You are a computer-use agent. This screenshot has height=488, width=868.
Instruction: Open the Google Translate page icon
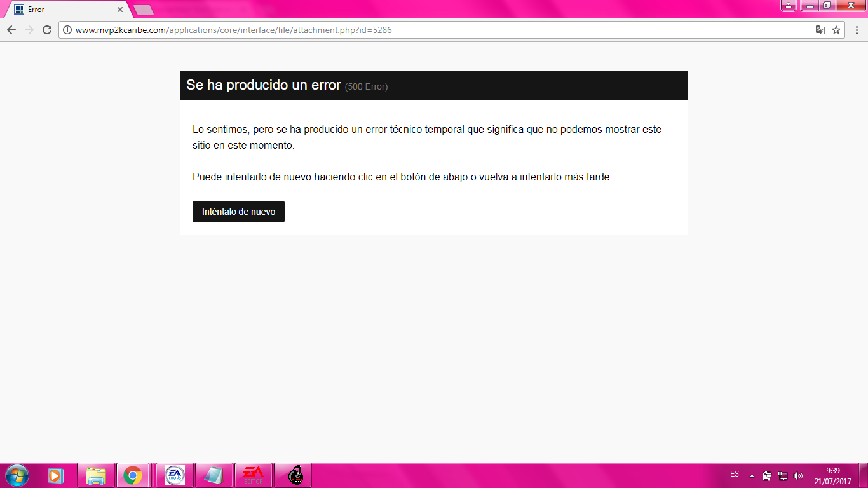click(x=820, y=30)
